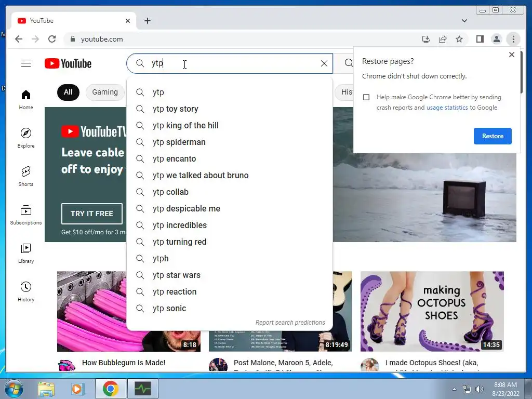Select the Gaming filter chip
This screenshot has width=532, height=399.
(105, 92)
